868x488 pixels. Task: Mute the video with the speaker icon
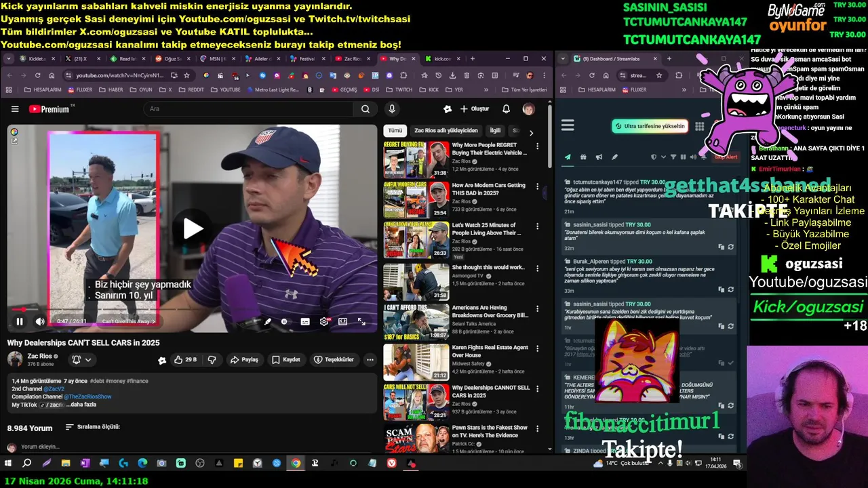click(x=39, y=322)
